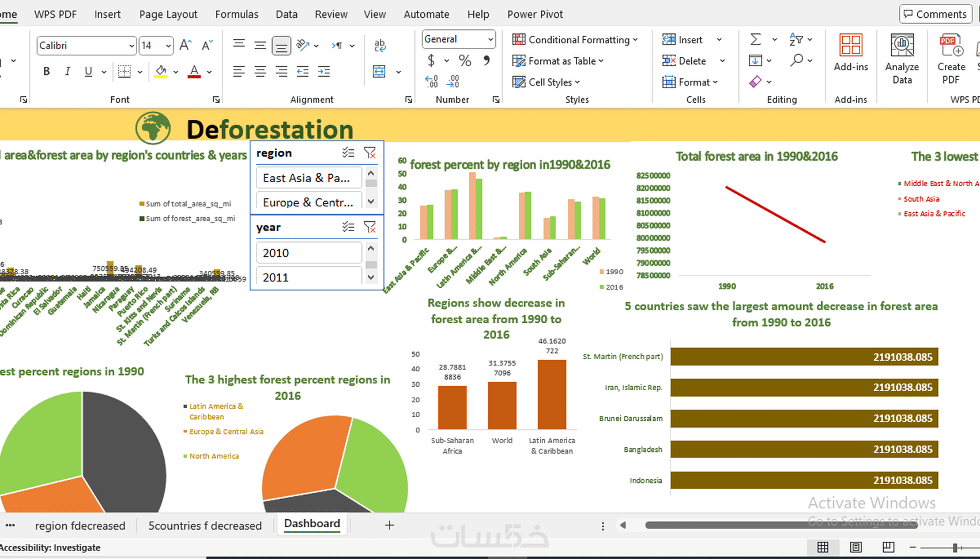The height and width of the screenshot is (559, 980).
Task: Click the horizontal sheet scrollbar
Action: tap(781, 525)
